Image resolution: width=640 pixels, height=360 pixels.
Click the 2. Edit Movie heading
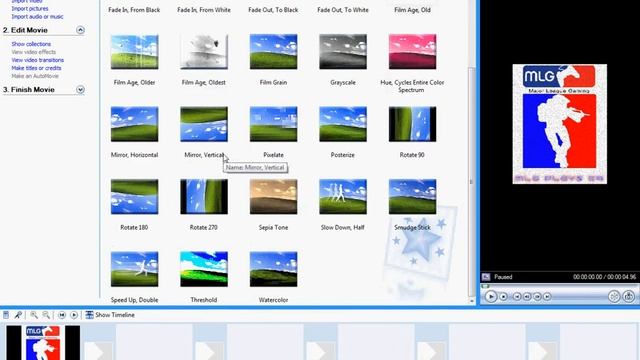(25, 30)
